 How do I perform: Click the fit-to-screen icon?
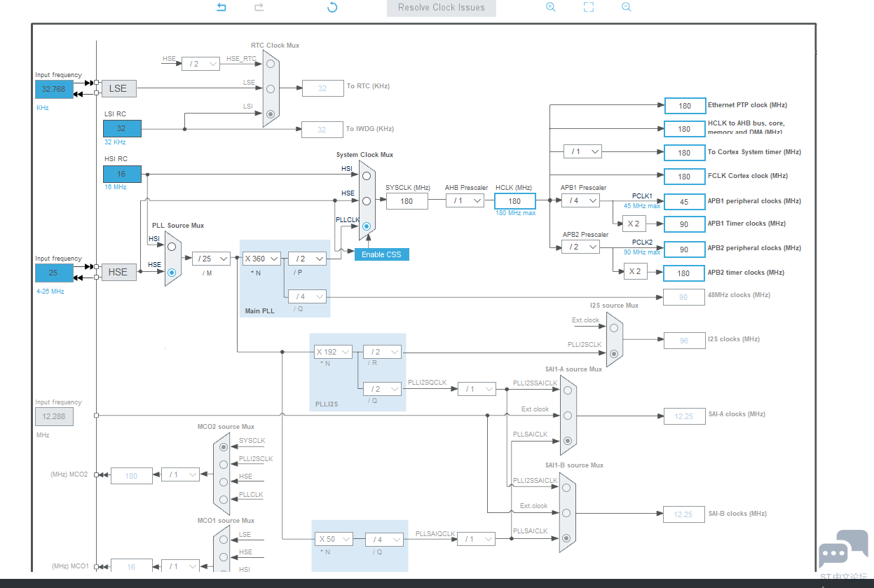(589, 7)
